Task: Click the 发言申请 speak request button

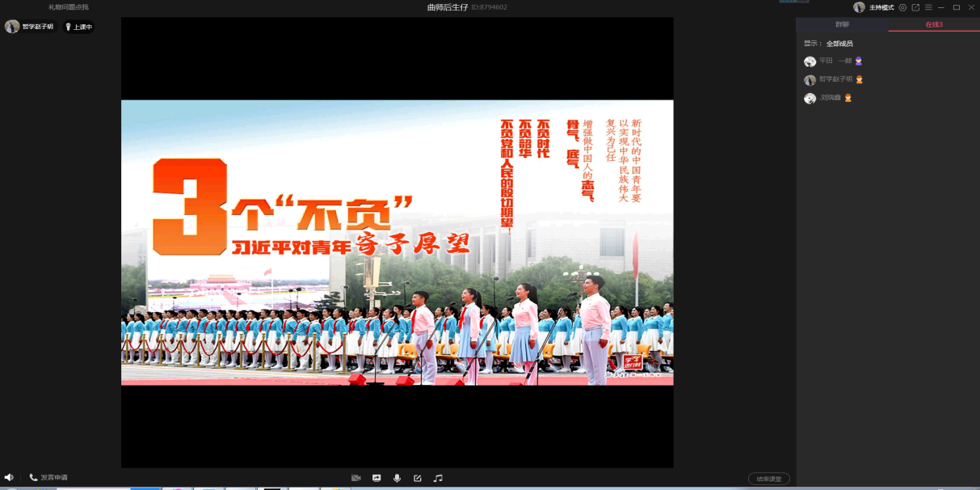Action: (48, 478)
